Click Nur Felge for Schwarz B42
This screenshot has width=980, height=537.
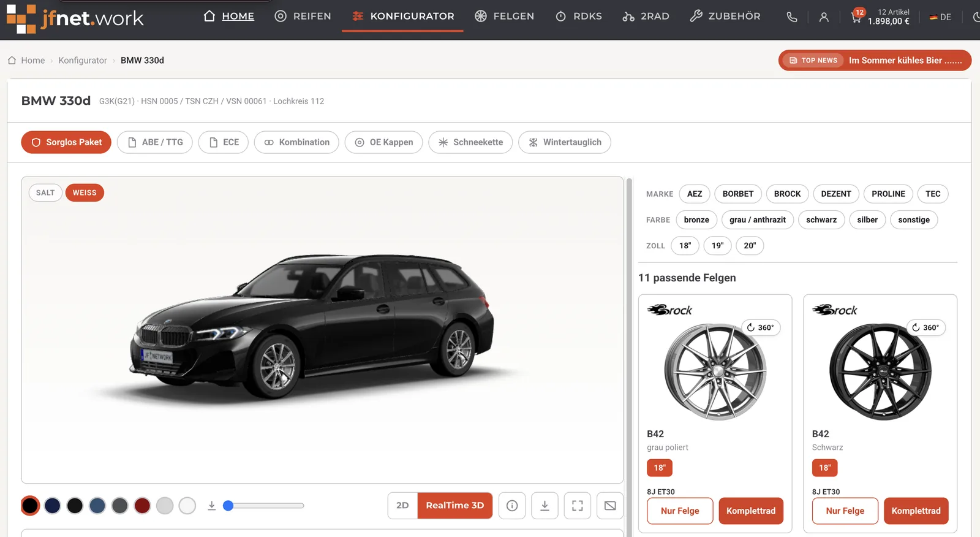coord(845,511)
